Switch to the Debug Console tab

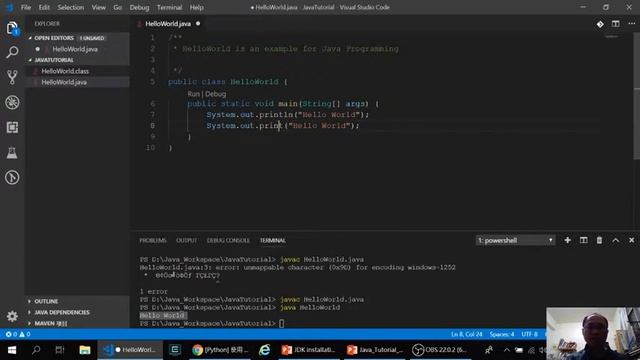(228, 240)
